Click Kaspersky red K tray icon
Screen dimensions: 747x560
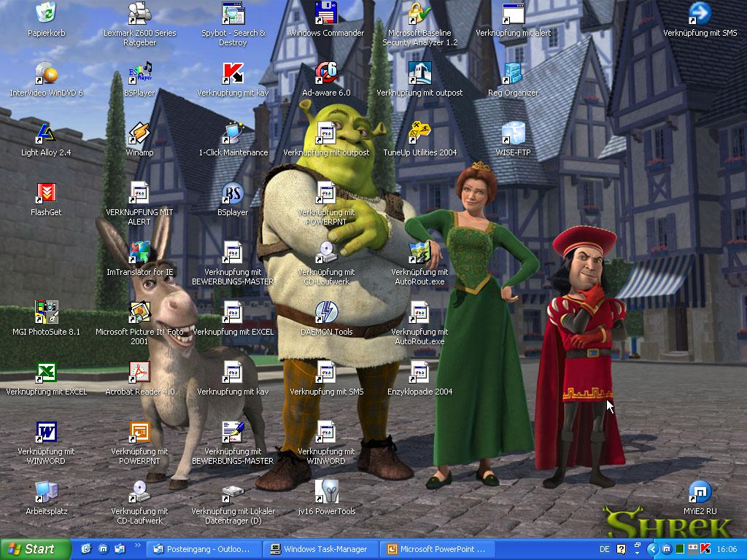705,549
